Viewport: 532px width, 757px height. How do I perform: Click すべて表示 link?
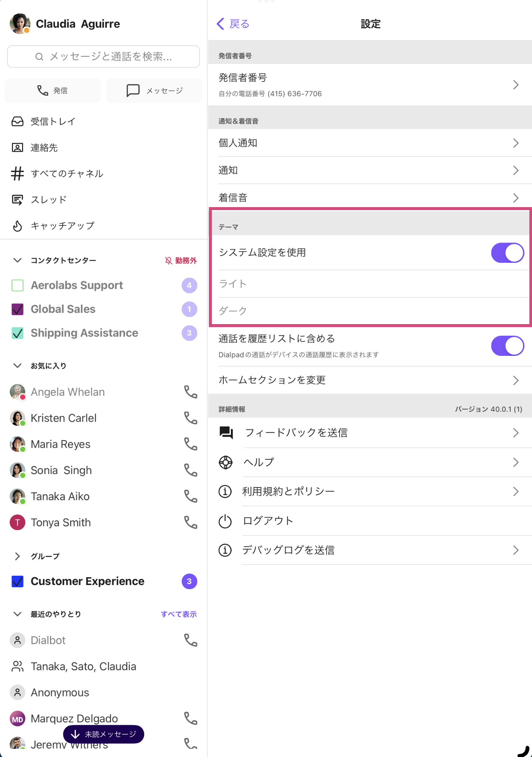[x=179, y=614]
